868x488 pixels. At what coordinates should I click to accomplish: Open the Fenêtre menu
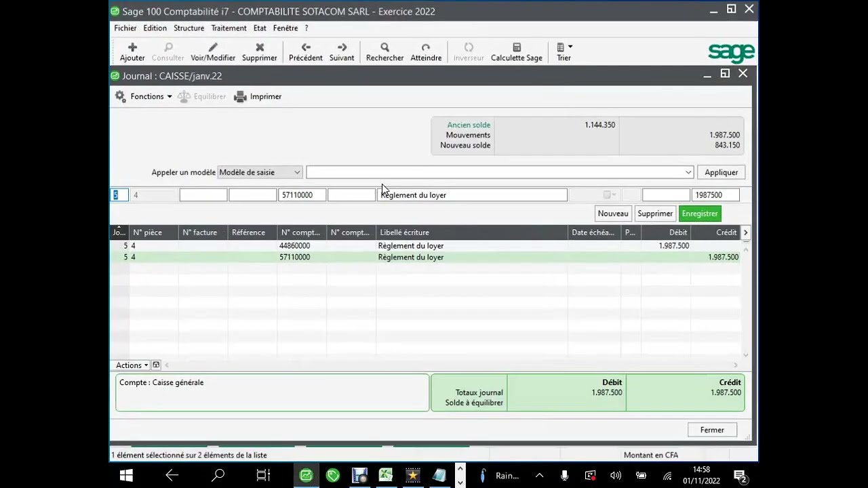[x=285, y=28]
